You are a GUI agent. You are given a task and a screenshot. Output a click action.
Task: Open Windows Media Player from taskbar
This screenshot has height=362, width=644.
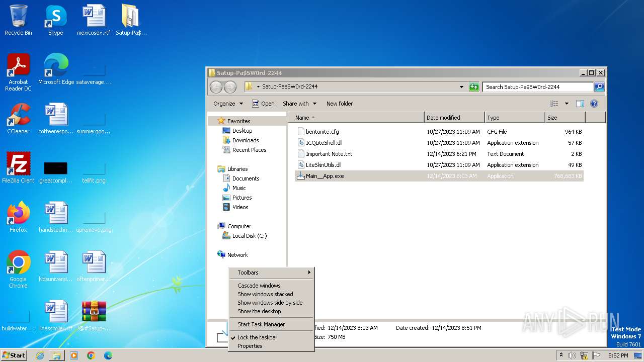pyautogui.click(x=74, y=355)
